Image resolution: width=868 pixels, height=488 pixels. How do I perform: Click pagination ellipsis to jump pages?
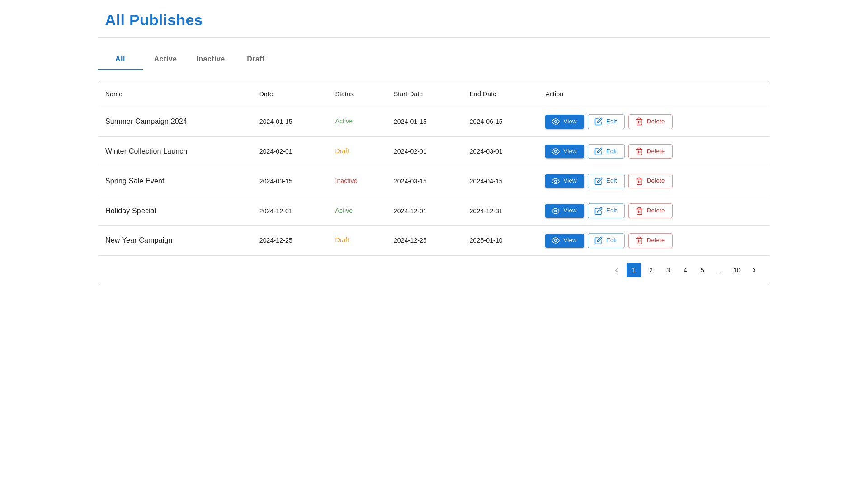coord(719,270)
